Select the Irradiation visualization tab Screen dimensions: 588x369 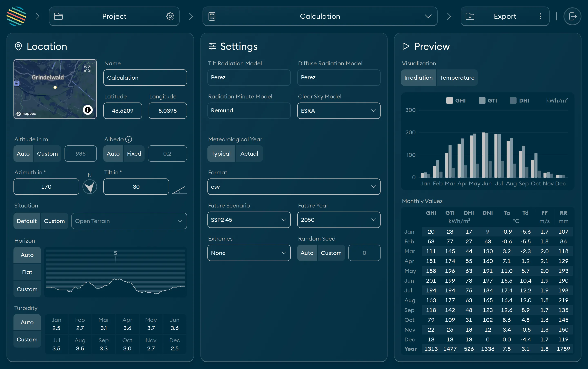[418, 78]
